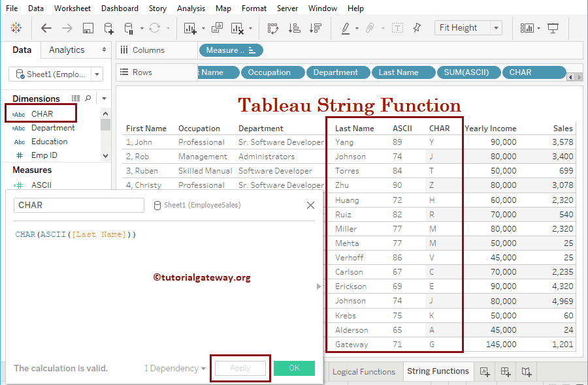
Task: Select the Swap Rows and Columns icon
Action: (273, 28)
